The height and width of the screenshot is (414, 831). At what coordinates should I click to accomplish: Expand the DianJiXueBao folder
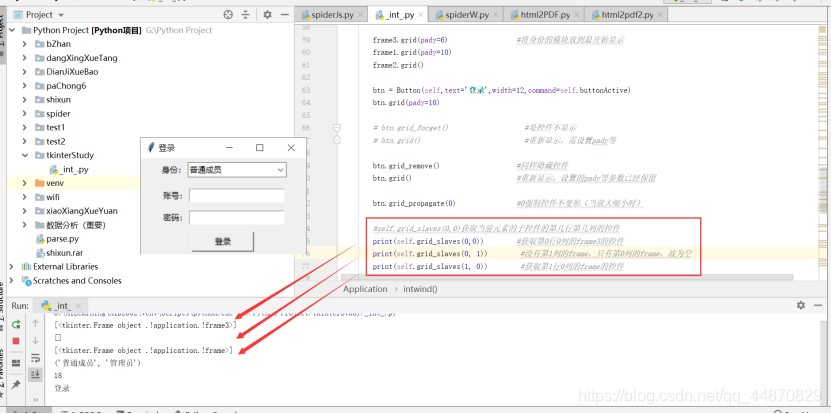[24, 72]
